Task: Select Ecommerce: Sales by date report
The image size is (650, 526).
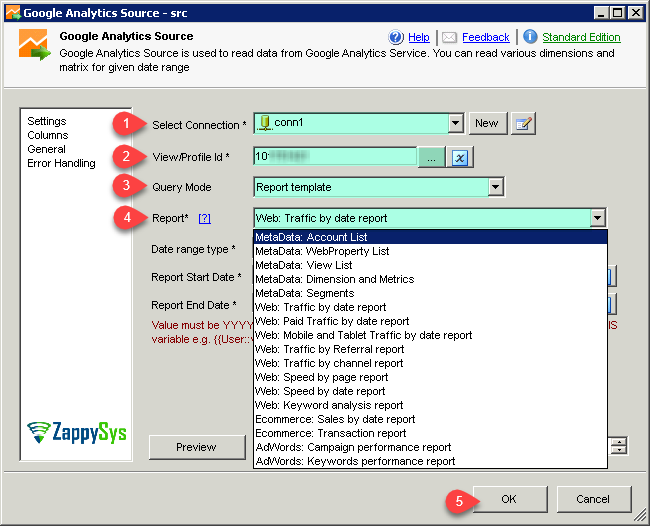Action: 430,419
